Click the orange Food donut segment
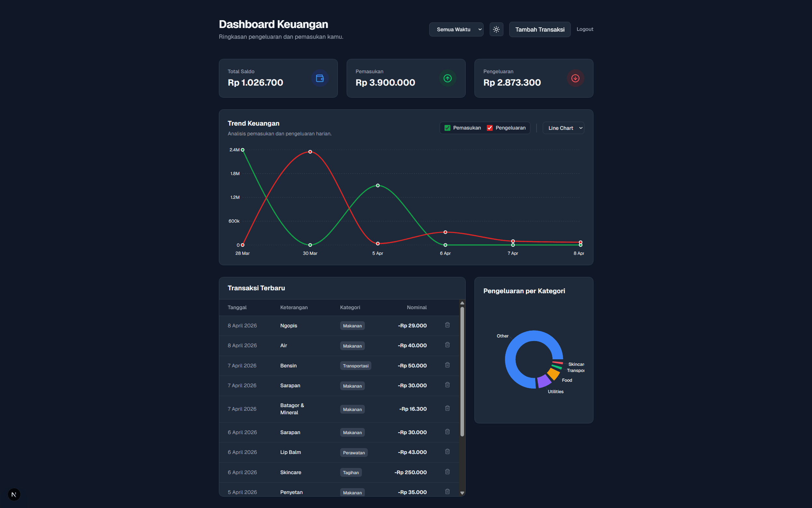This screenshot has height=508, width=812. click(553, 374)
